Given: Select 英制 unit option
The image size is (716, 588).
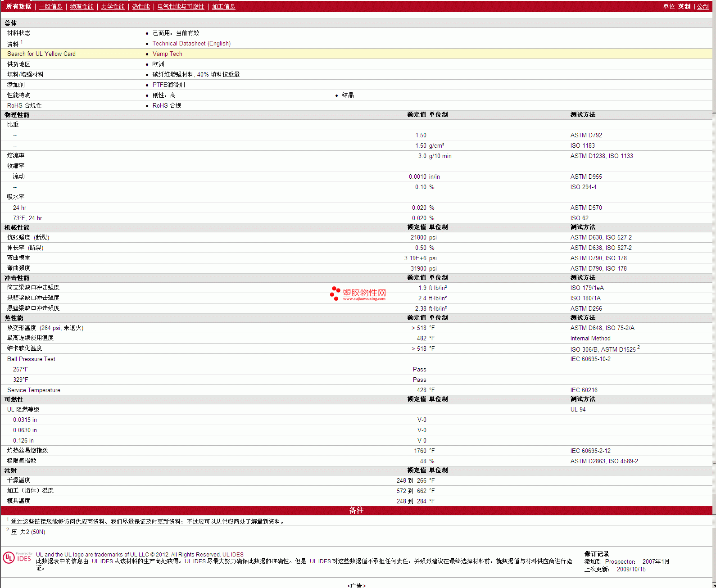Looking at the screenshot, I should (x=684, y=6).
